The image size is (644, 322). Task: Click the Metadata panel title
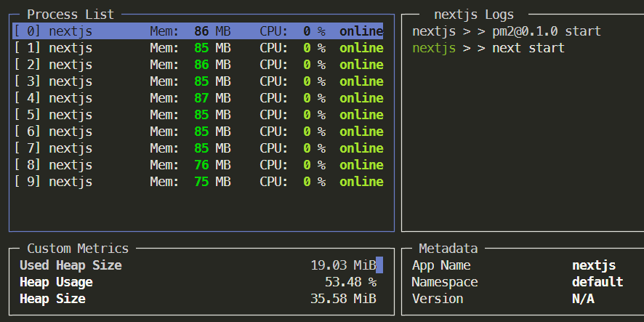coord(448,249)
